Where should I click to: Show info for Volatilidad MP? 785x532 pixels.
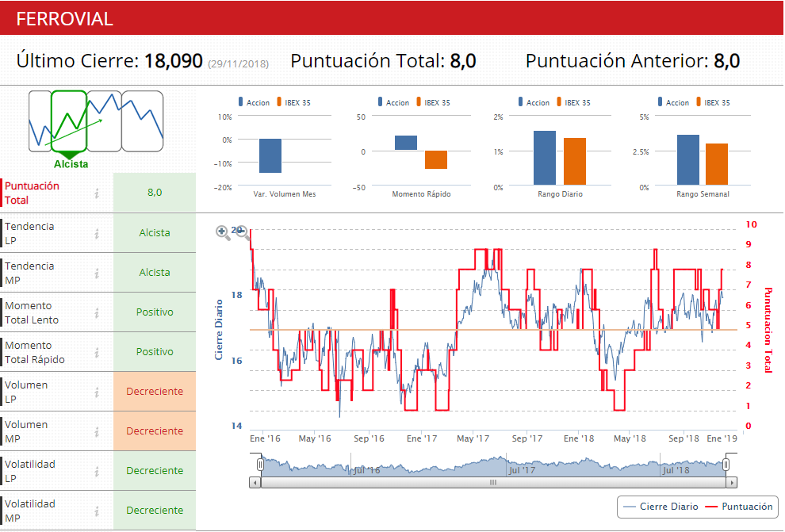coord(97,511)
